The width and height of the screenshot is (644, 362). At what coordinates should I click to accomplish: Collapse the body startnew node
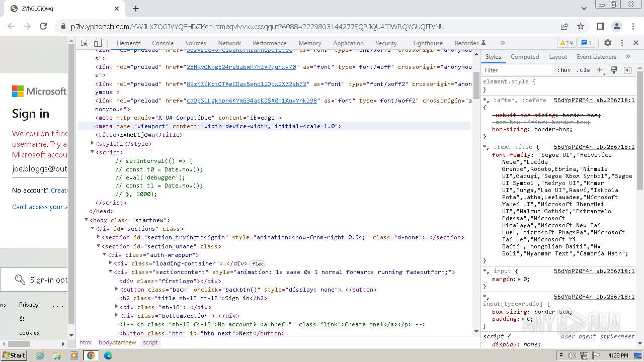[86, 220]
